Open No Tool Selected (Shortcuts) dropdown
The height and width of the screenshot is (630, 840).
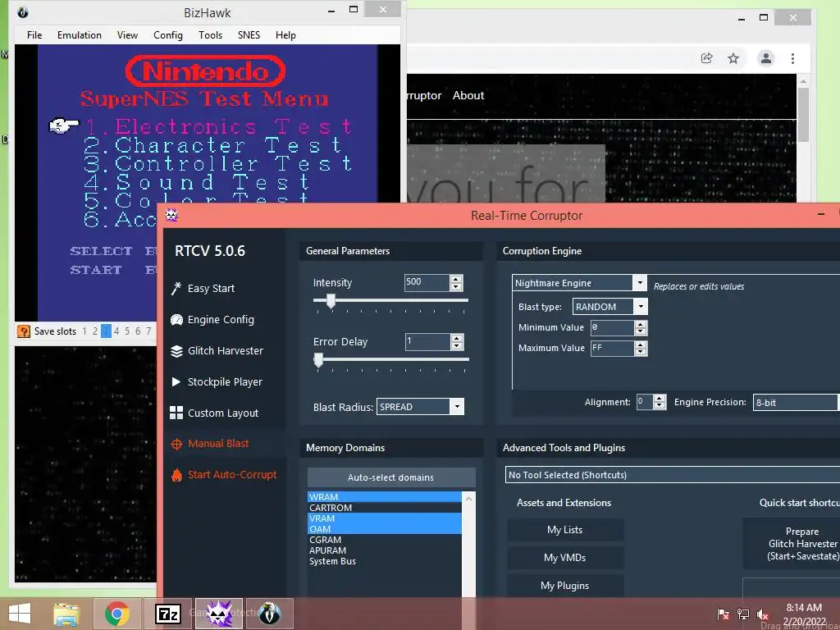673,475
